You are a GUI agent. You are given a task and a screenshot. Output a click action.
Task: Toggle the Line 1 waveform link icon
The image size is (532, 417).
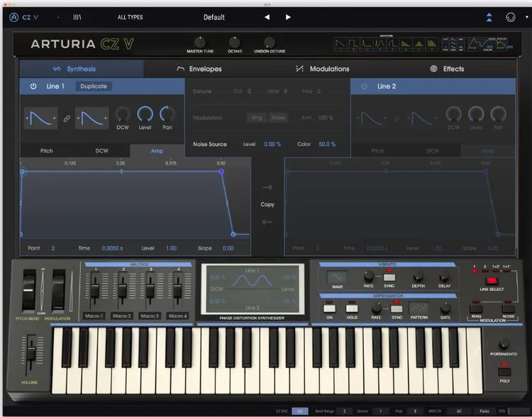pos(67,118)
